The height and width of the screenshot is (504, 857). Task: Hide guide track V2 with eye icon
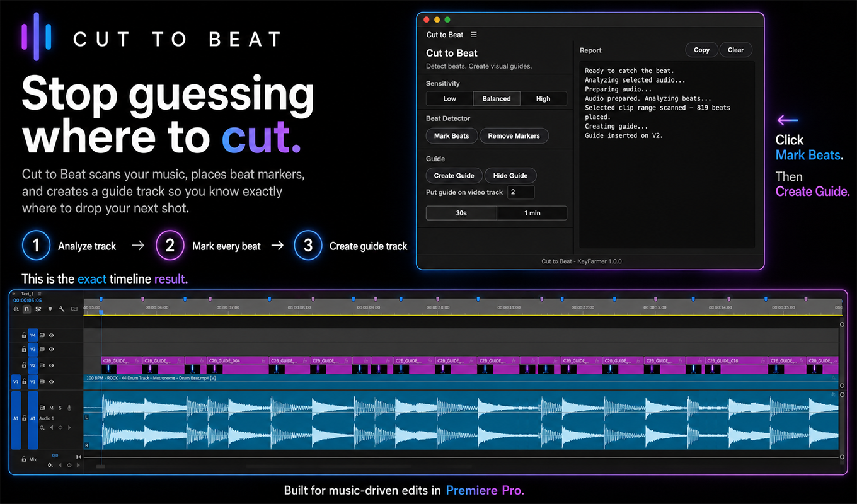52,365
